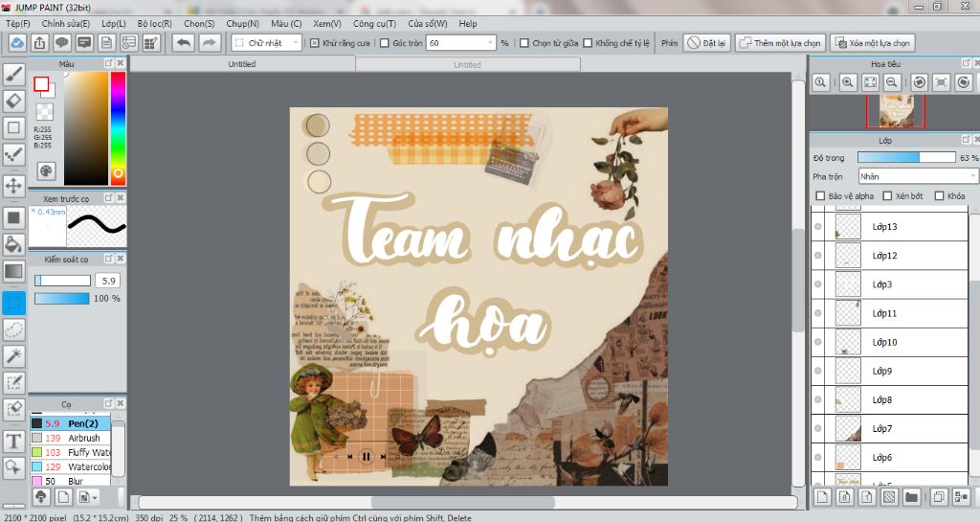Select the Brush tool in left toolbar
This screenshot has height=522, width=980.
[x=13, y=75]
